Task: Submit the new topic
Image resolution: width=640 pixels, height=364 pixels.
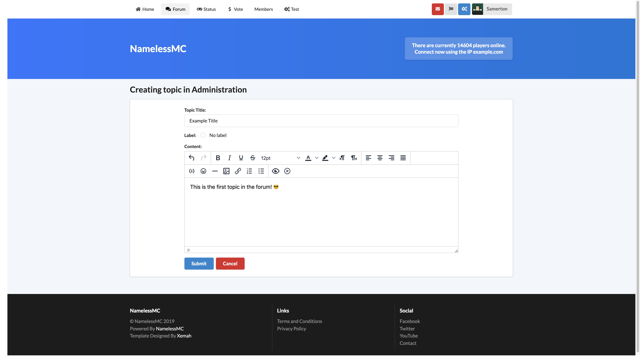Action: tap(199, 263)
